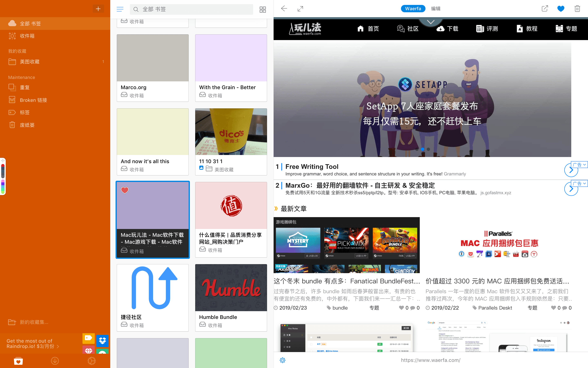Click the page URL https://www.waerfa.com/
Image resolution: width=588 pixels, height=368 pixels.
tap(431, 360)
